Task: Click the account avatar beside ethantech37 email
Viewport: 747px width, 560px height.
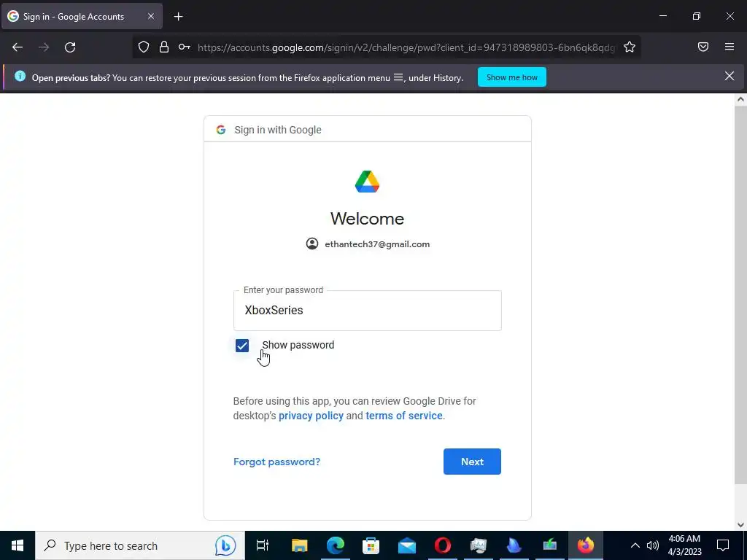Action: click(x=312, y=244)
